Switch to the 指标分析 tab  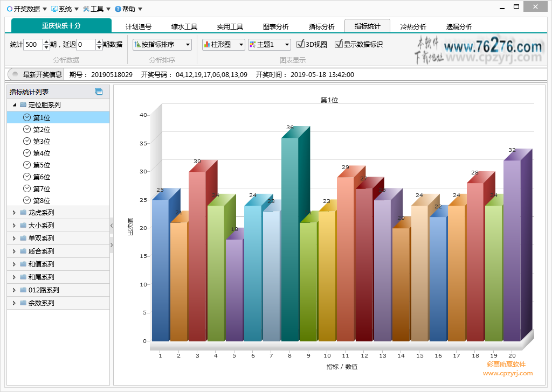coord(321,26)
